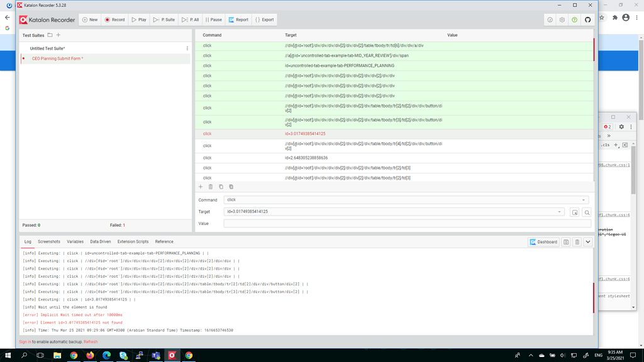Click the 'Element not found' error line
Image resolution: width=644 pixels, height=362 pixels.
click(72, 322)
